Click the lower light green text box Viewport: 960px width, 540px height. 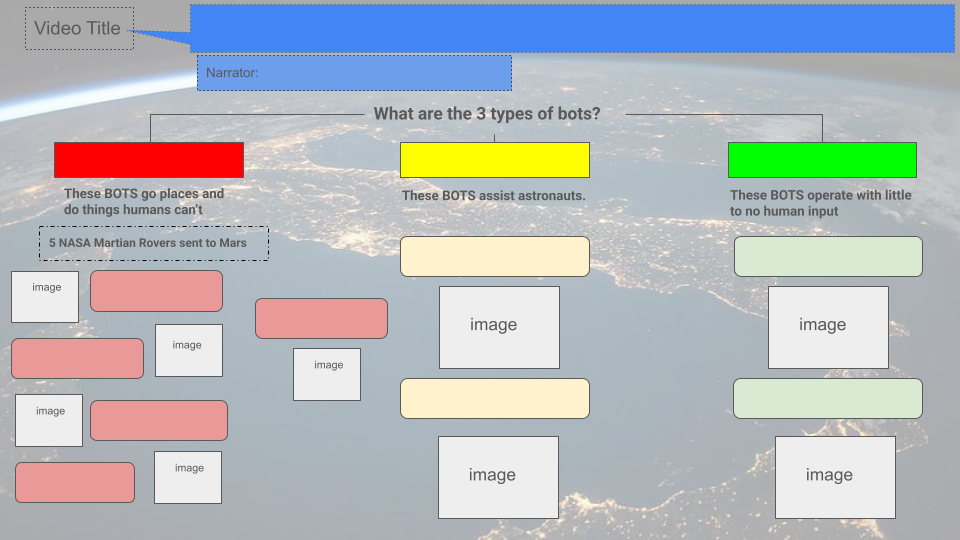point(827,398)
